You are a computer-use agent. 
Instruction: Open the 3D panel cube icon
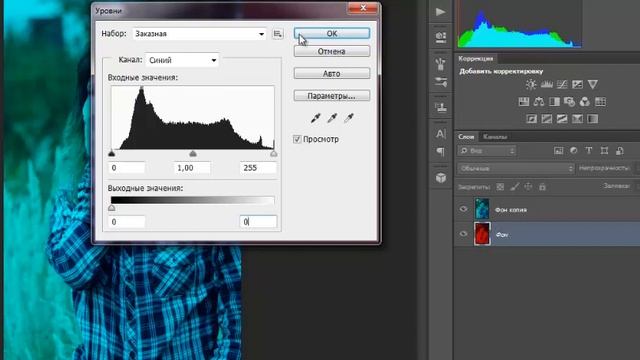[x=440, y=178]
